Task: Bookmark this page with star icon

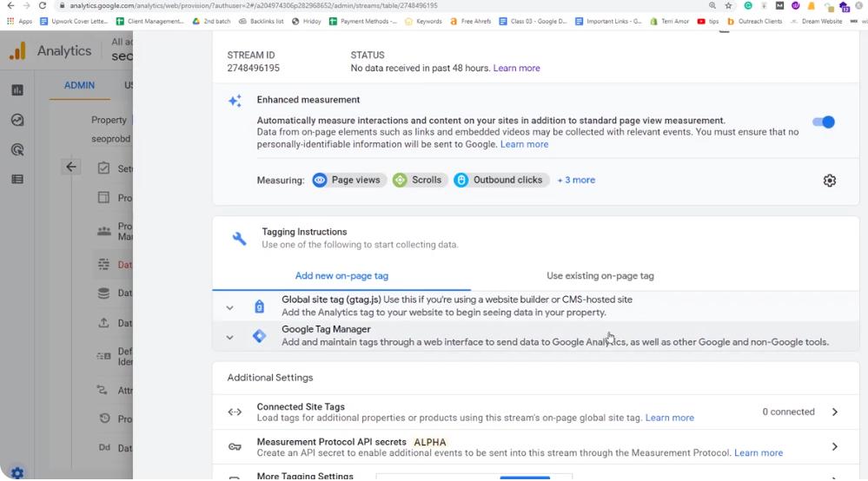Action: point(728,6)
